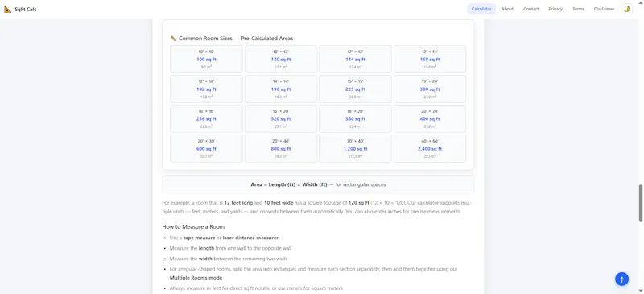Click the 16' × 20' 320 sq ft card

281,119
